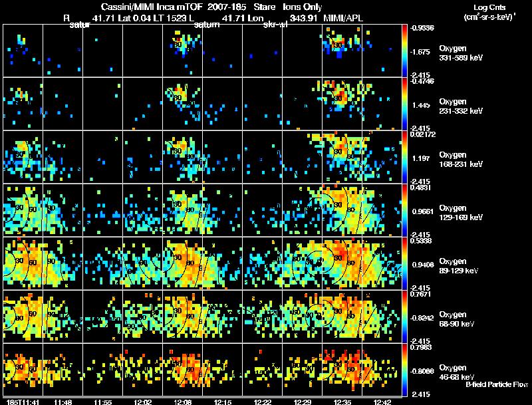
Task: Click the '-0.4746' color scale value
Action: 422,81
